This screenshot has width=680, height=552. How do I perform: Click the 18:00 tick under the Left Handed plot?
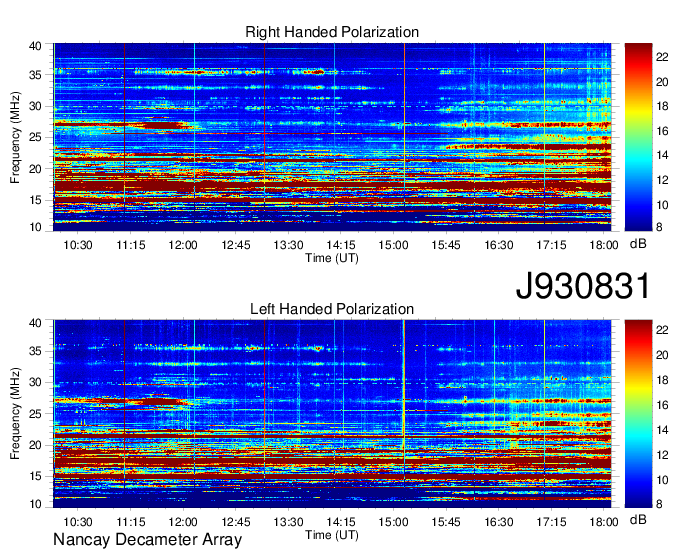click(604, 522)
